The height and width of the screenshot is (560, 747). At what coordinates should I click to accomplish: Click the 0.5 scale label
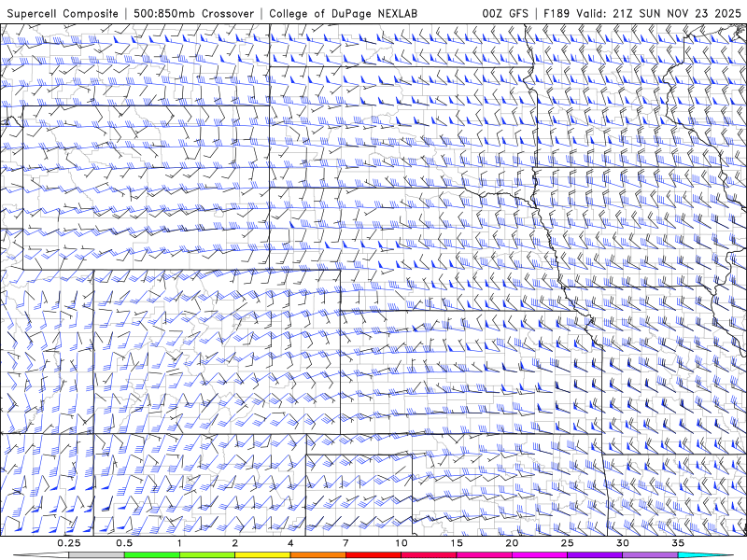click(x=124, y=543)
